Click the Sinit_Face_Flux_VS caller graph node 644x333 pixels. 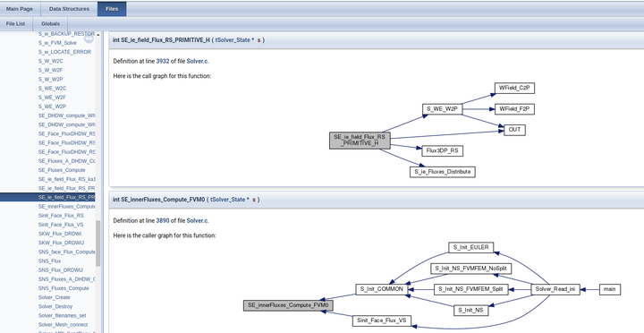tap(382, 320)
